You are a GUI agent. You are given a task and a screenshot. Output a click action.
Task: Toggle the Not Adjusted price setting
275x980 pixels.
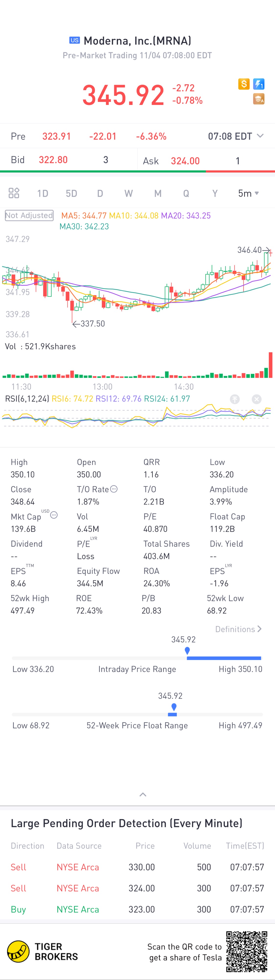[x=29, y=215]
